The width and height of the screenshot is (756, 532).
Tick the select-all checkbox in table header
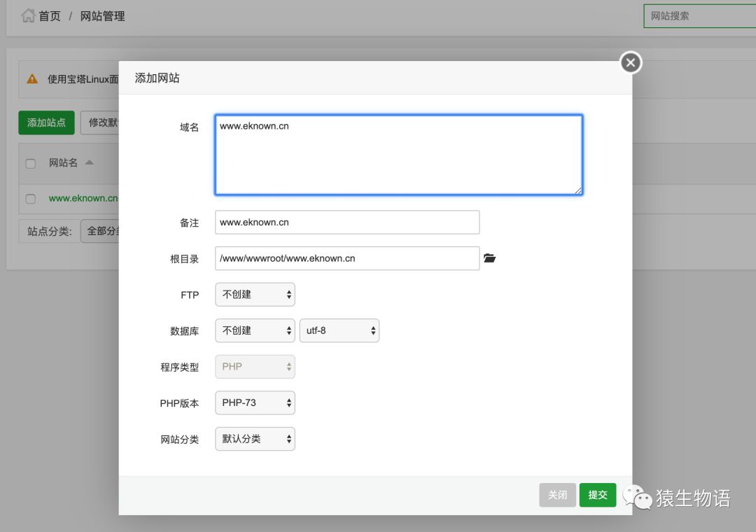(x=30, y=164)
